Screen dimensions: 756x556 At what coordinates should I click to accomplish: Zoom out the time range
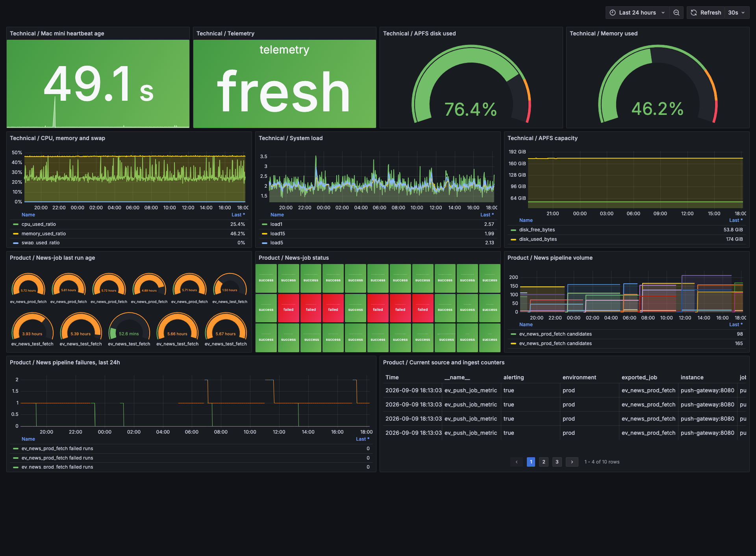coord(676,13)
